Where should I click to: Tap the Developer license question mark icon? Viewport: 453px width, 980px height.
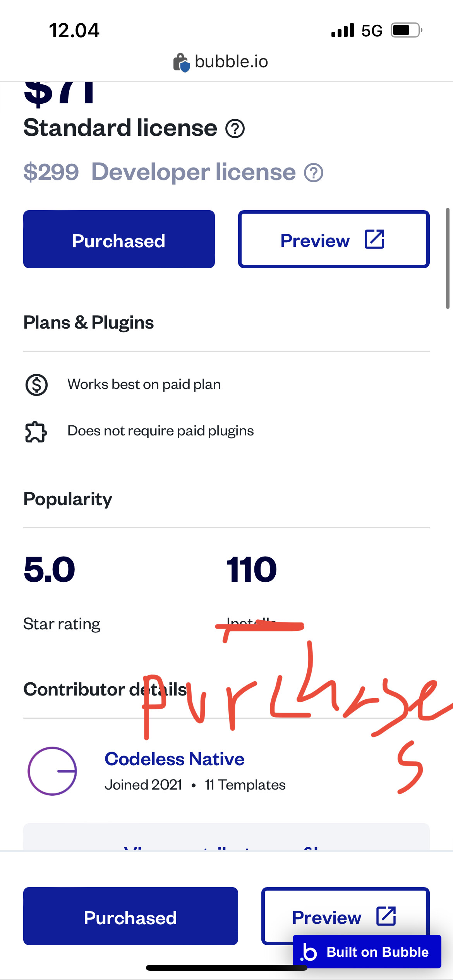tap(313, 173)
